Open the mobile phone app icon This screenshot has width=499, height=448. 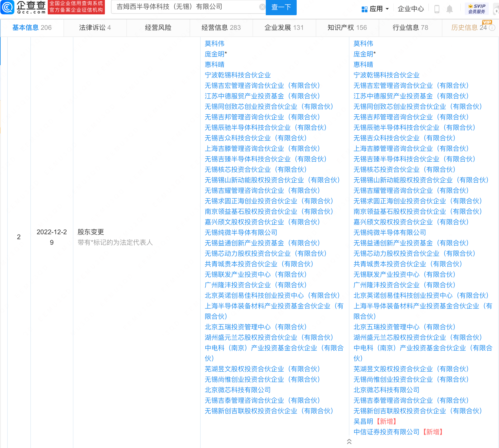pos(437,9)
